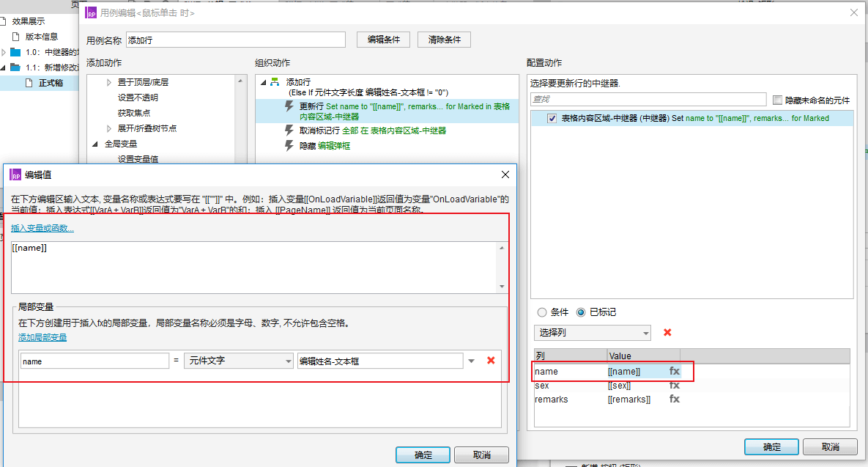Select 正式稿 page in tree
This screenshot has width=868, height=467.
point(51,83)
